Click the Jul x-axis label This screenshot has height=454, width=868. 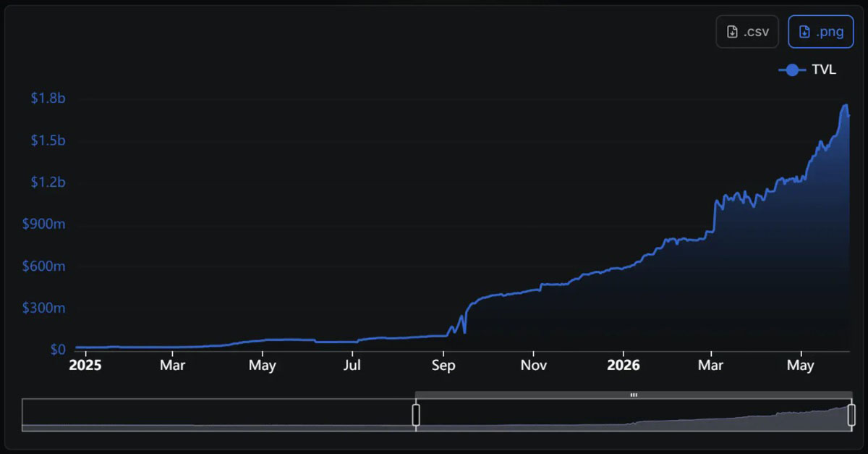click(352, 366)
